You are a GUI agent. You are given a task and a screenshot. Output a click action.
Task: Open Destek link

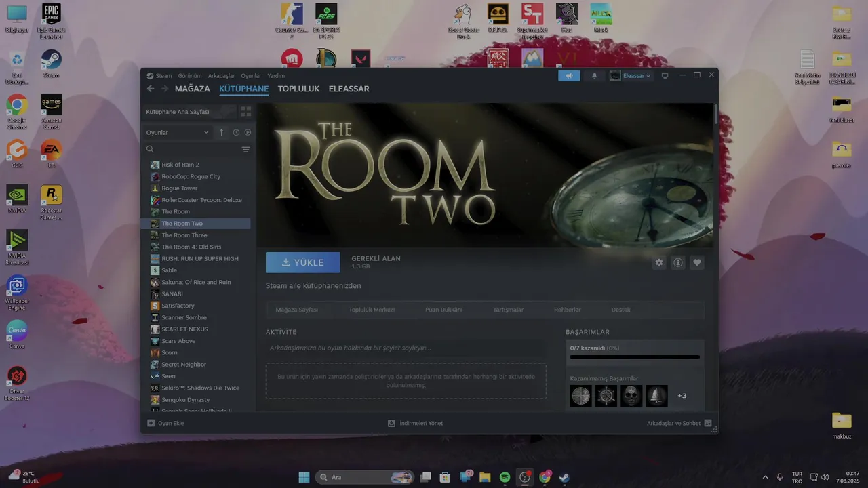point(621,310)
